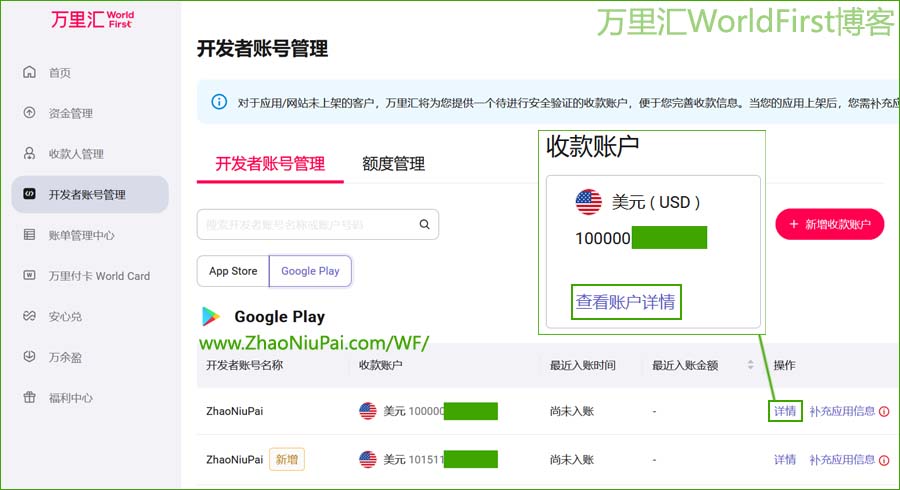Click 补充应用信息 in the second row
This screenshot has height=490, width=900.
click(x=842, y=460)
